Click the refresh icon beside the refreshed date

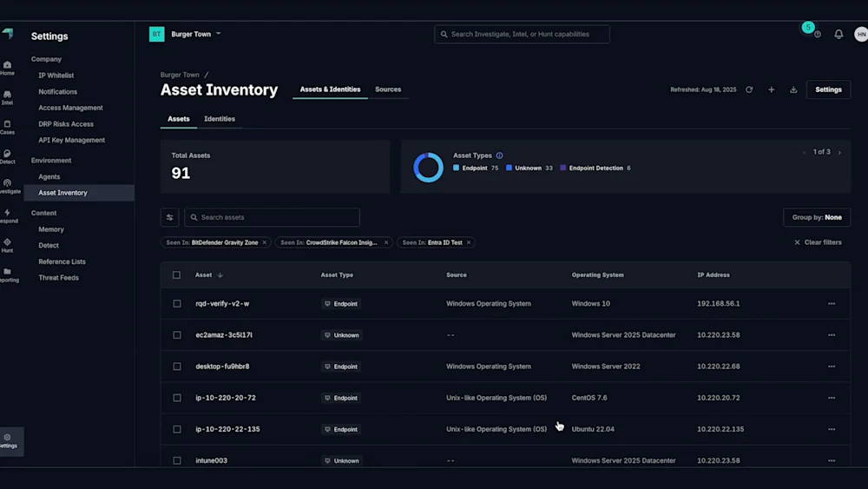(749, 89)
